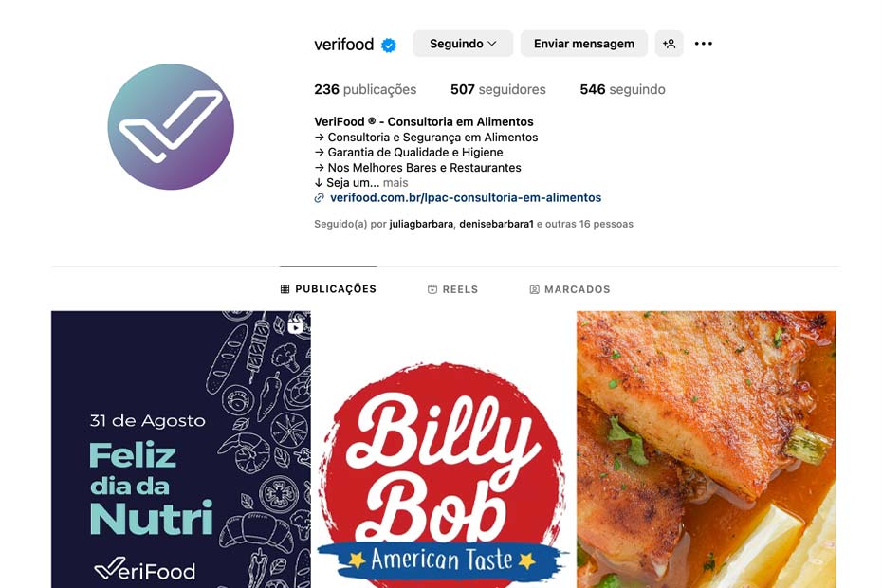Click the add similar accounts person icon
882x588 pixels.
pos(669,44)
